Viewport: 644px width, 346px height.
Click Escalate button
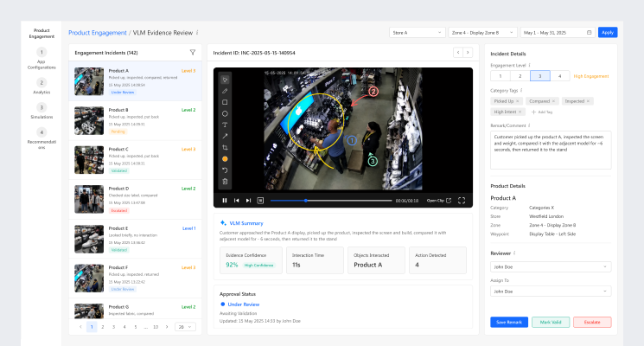pos(592,322)
